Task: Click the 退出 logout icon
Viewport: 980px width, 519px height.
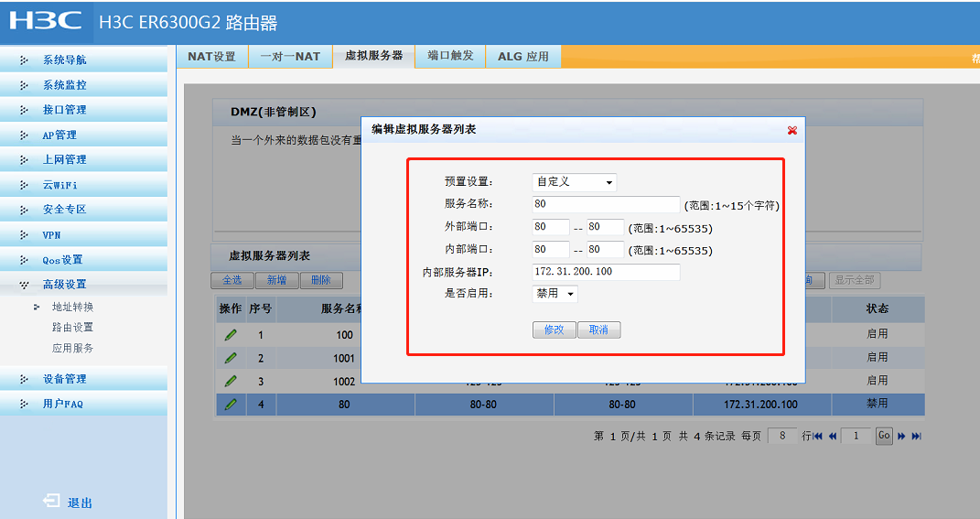Action: pos(51,501)
